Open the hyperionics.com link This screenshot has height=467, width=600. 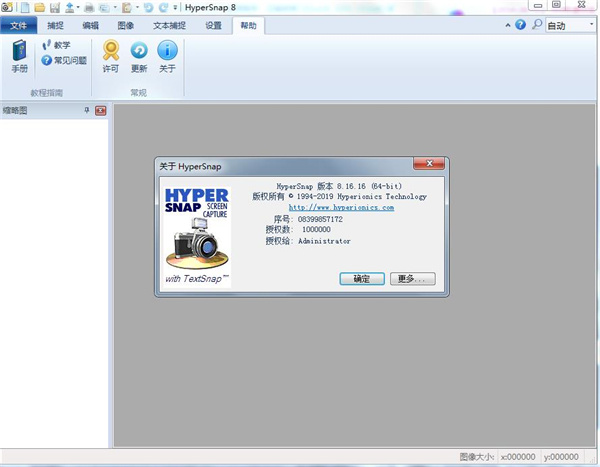(341, 207)
